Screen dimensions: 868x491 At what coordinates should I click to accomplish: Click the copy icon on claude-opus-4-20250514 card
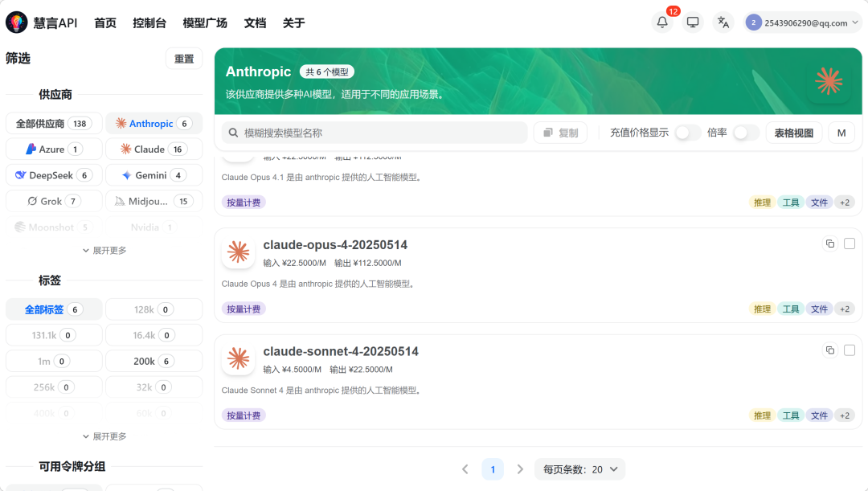830,243
